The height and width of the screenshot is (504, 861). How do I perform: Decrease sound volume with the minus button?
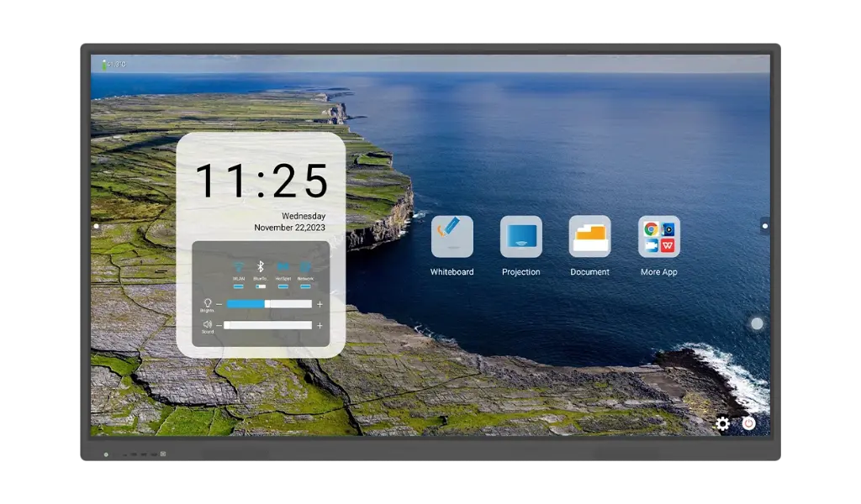(219, 325)
